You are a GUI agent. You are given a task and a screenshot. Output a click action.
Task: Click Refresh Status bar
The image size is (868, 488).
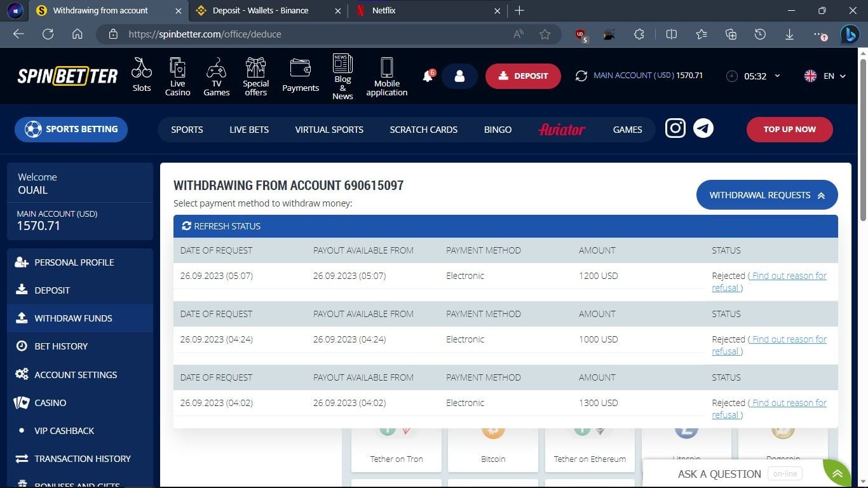(x=505, y=226)
